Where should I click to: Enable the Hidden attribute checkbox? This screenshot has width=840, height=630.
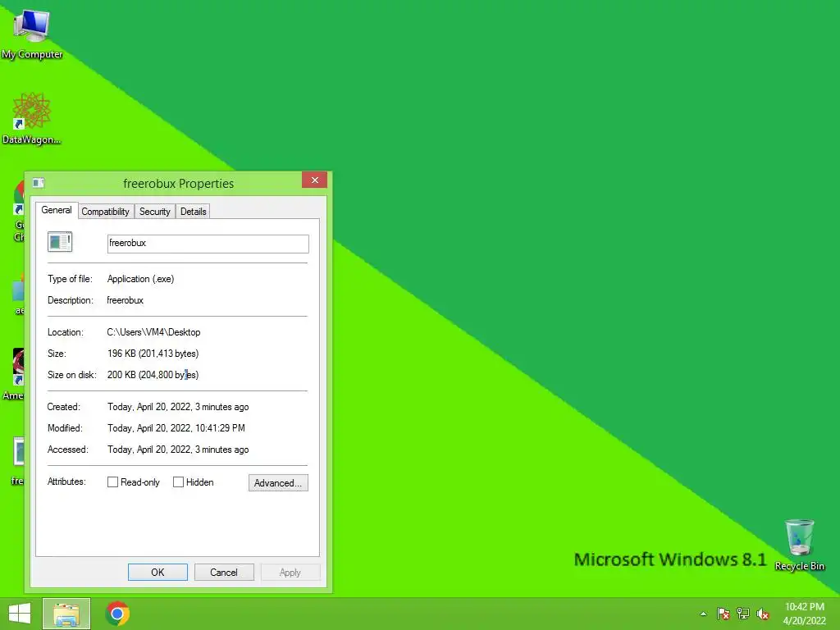pos(178,482)
